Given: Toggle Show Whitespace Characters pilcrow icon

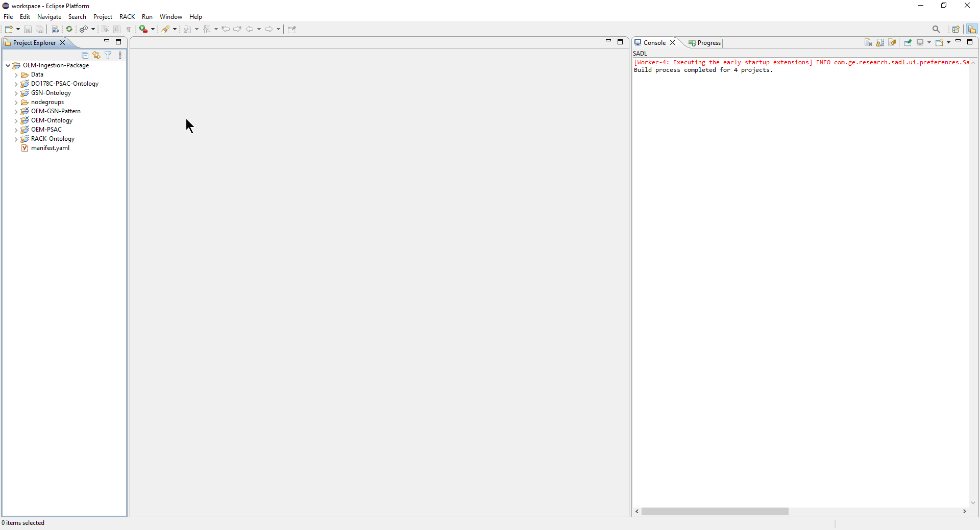Looking at the screenshot, I should pyautogui.click(x=129, y=29).
